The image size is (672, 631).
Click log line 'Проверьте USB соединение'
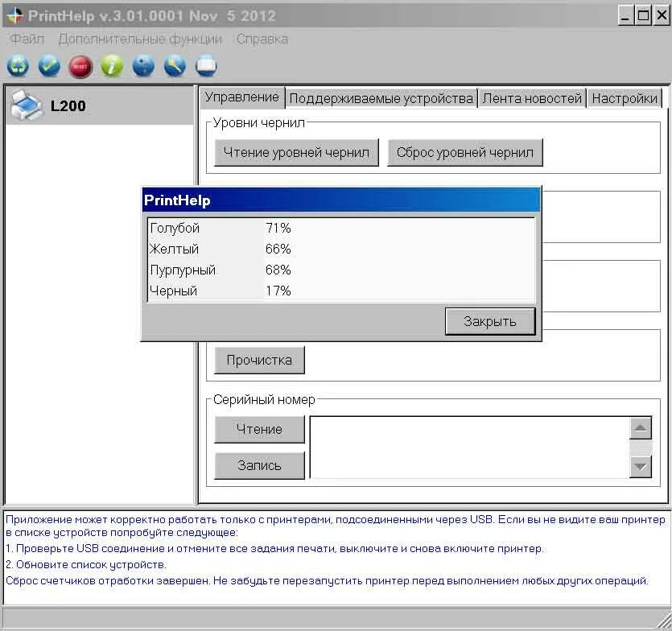pos(274,549)
